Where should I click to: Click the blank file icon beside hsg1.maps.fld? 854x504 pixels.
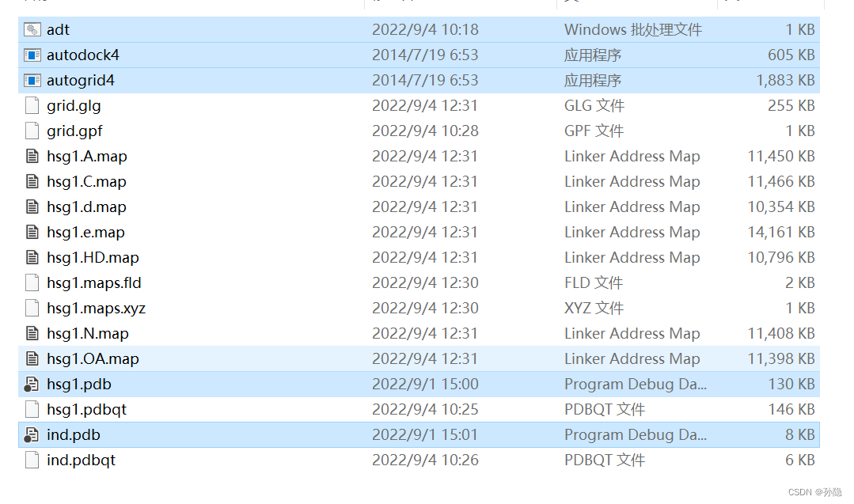(32, 282)
